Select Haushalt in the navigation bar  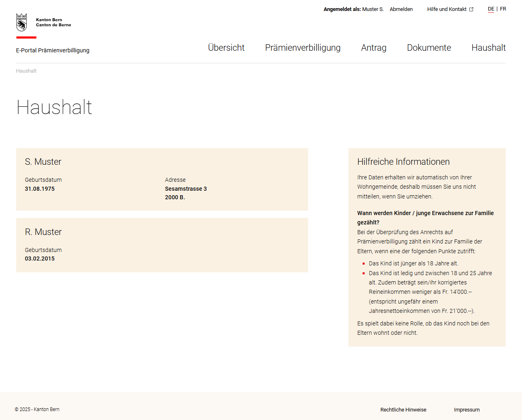[x=488, y=47]
